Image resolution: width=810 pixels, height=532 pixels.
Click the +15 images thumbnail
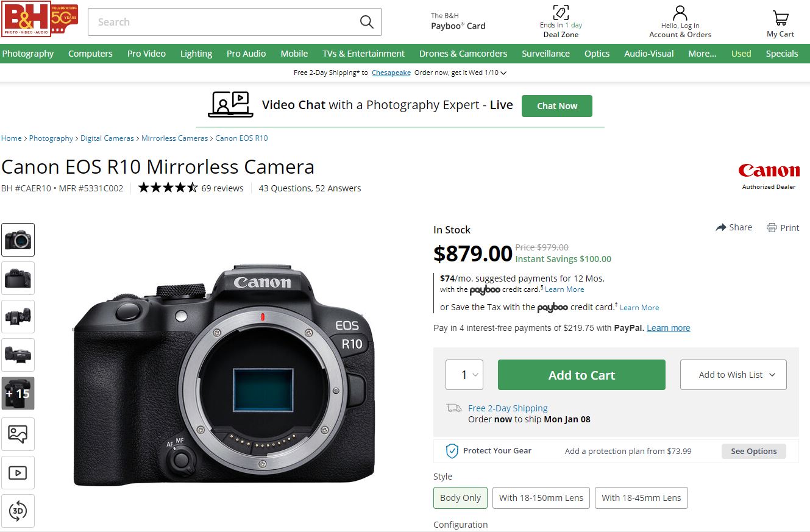click(x=18, y=393)
